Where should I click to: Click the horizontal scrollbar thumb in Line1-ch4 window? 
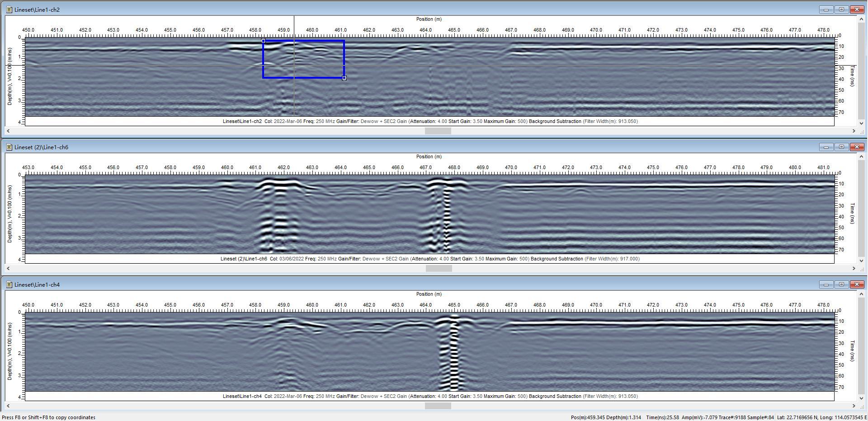tap(438, 406)
